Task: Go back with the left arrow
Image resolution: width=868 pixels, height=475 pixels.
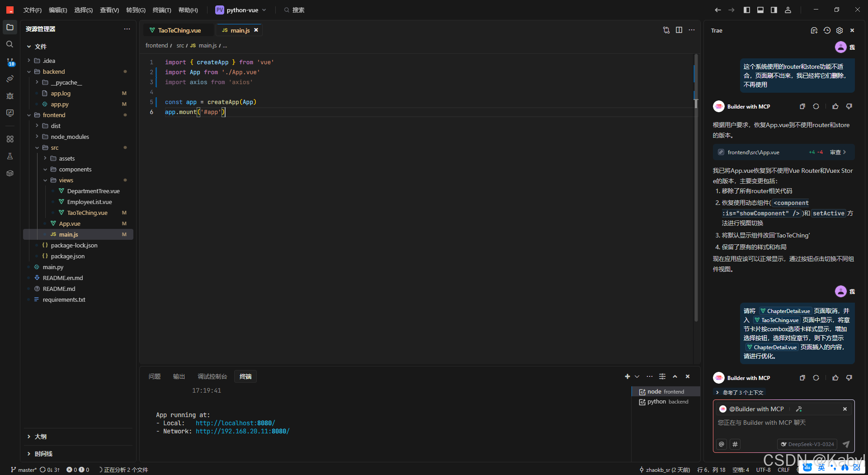Action: coord(718,10)
